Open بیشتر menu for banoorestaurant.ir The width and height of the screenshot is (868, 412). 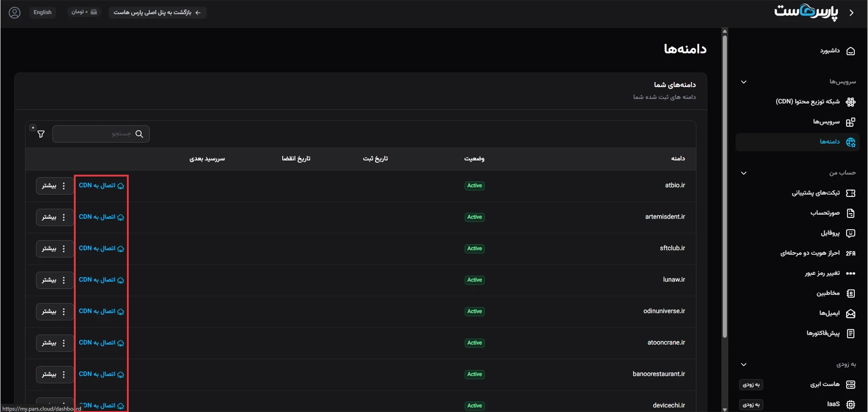(55, 374)
